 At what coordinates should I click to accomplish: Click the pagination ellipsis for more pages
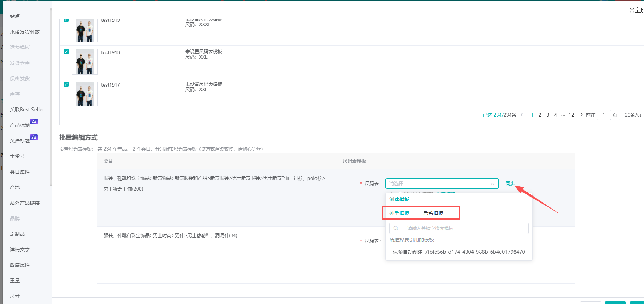[x=563, y=115]
